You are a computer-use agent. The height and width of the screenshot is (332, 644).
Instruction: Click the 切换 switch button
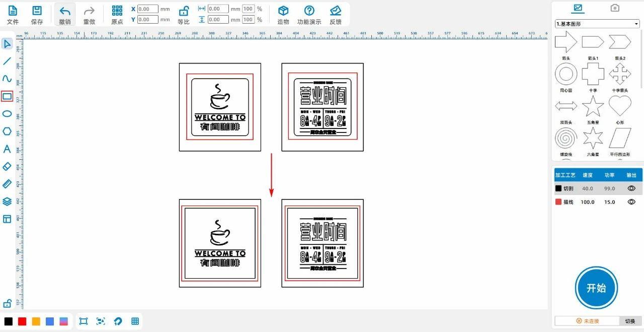coord(630,321)
